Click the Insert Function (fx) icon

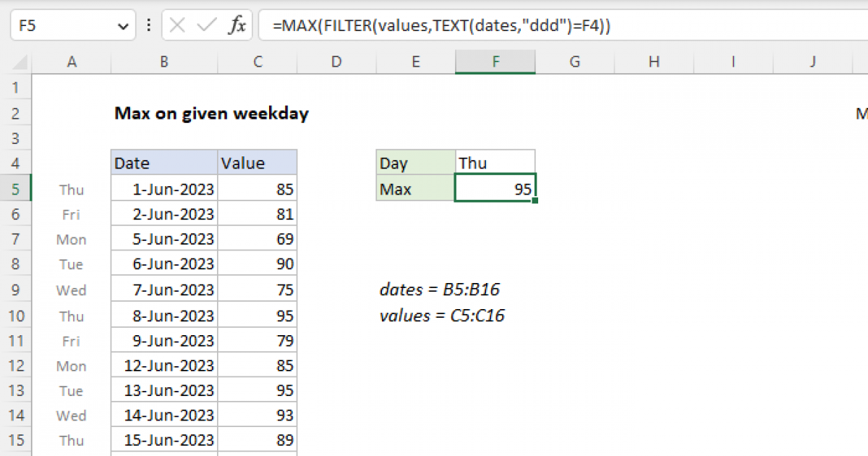tap(239, 25)
